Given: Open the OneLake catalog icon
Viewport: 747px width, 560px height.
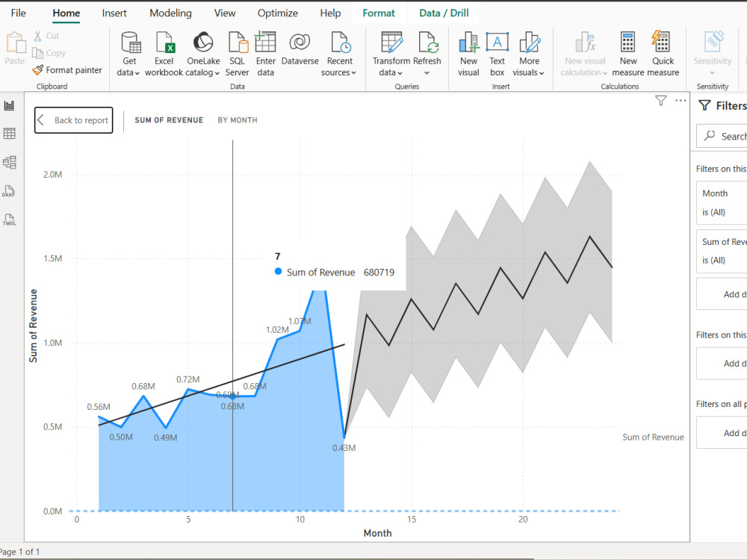Looking at the screenshot, I should 203,42.
